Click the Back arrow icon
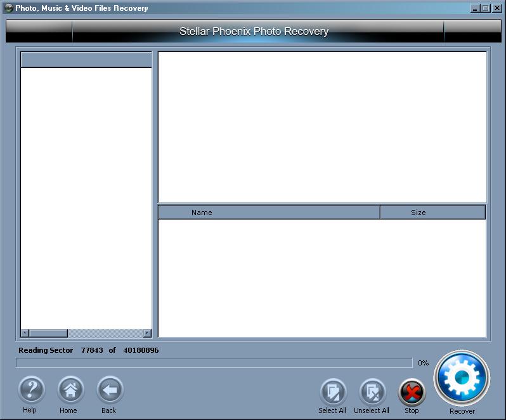506x420 pixels. [x=110, y=390]
